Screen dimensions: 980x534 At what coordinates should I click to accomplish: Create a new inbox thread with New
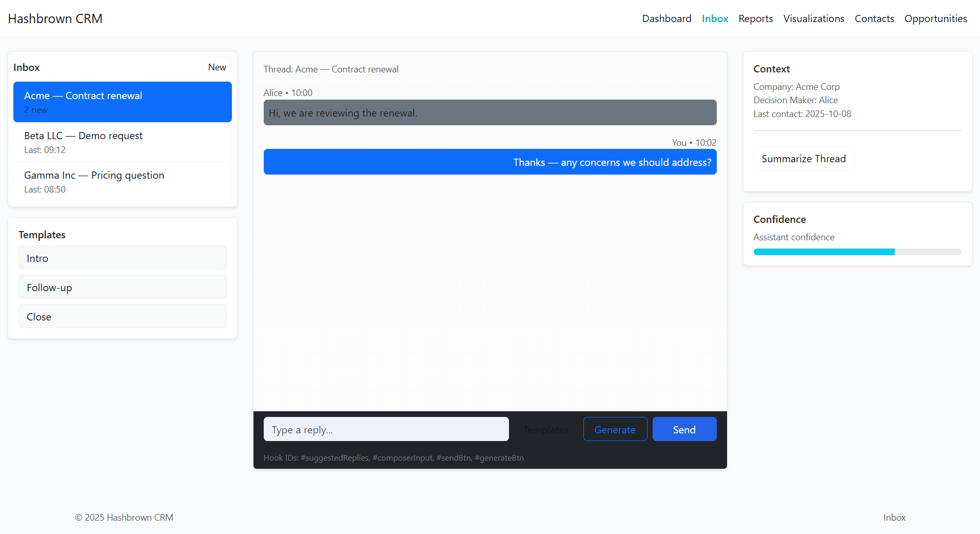[217, 67]
